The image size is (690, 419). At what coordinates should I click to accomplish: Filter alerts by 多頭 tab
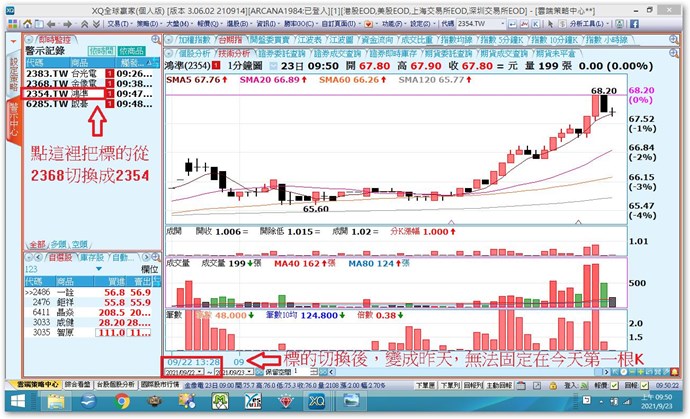coord(58,244)
